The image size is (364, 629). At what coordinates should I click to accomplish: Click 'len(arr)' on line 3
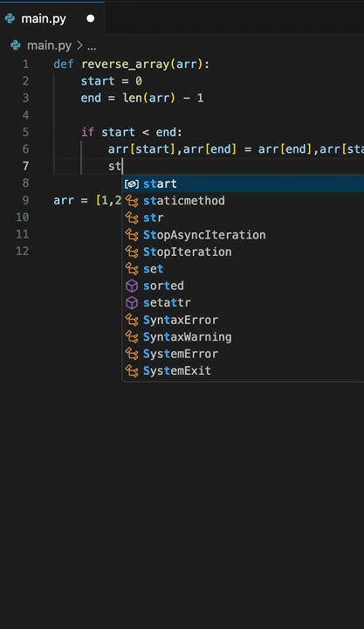tap(149, 98)
